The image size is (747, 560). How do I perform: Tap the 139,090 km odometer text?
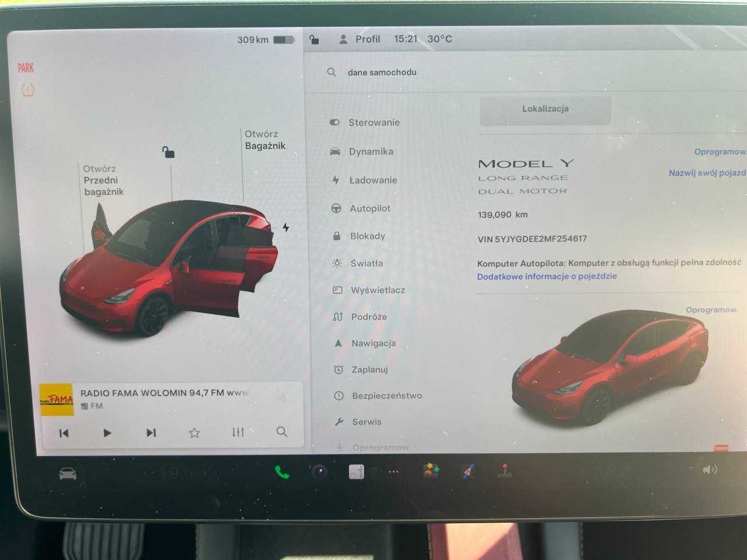click(502, 215)
